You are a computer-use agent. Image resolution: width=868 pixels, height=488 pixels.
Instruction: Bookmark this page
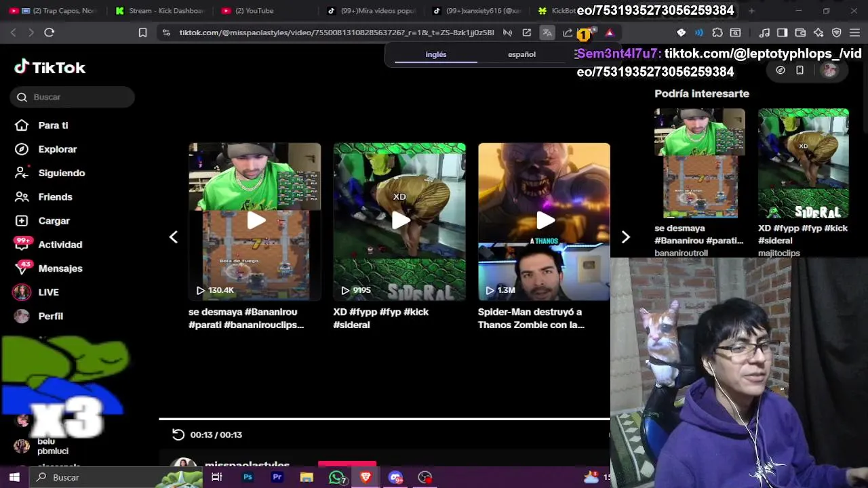(142, 33)
